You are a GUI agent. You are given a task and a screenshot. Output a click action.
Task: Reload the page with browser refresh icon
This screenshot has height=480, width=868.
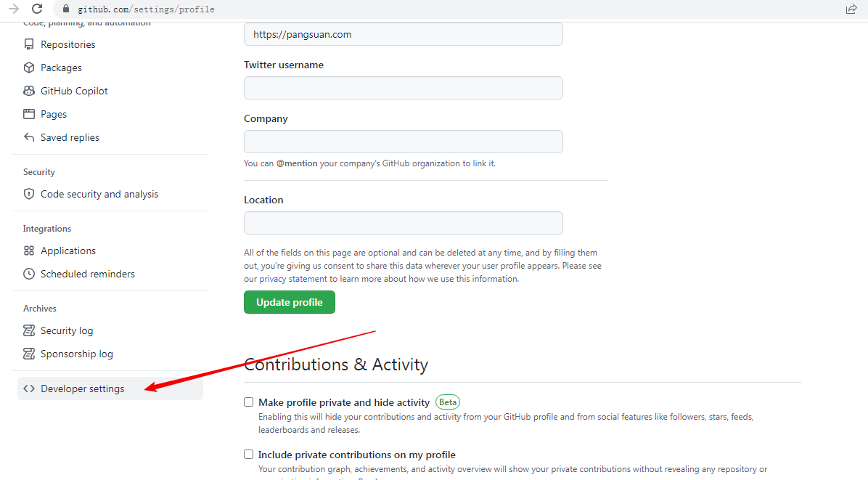[x=37, y=9]
